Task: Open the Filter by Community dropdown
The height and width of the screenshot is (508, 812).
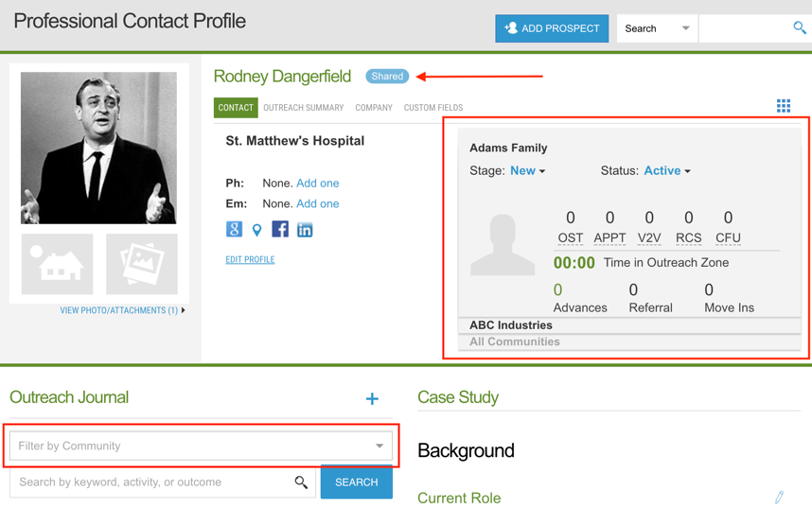Action: pos(201,446)
